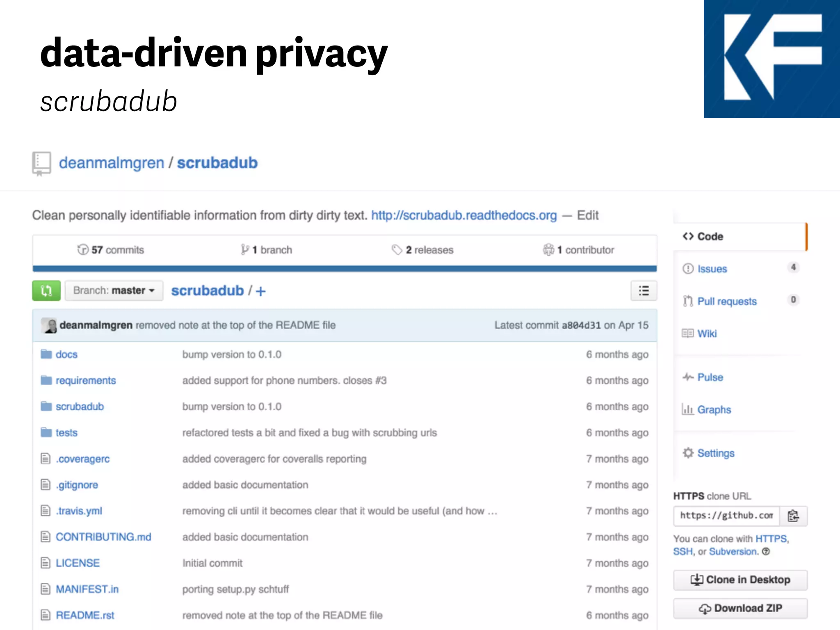
Task: Click Edit next to repository description
Action: click(588, 215)
